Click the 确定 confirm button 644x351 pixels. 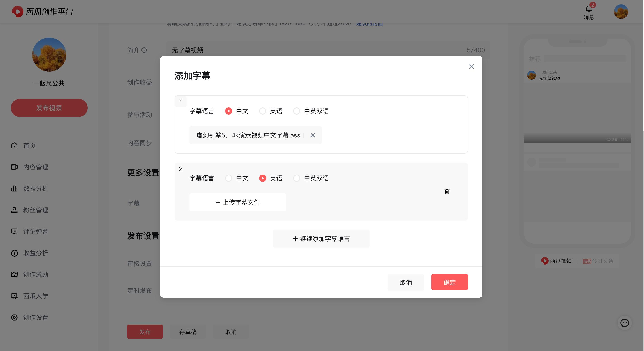pyautogui.click(x=449, y=282)
